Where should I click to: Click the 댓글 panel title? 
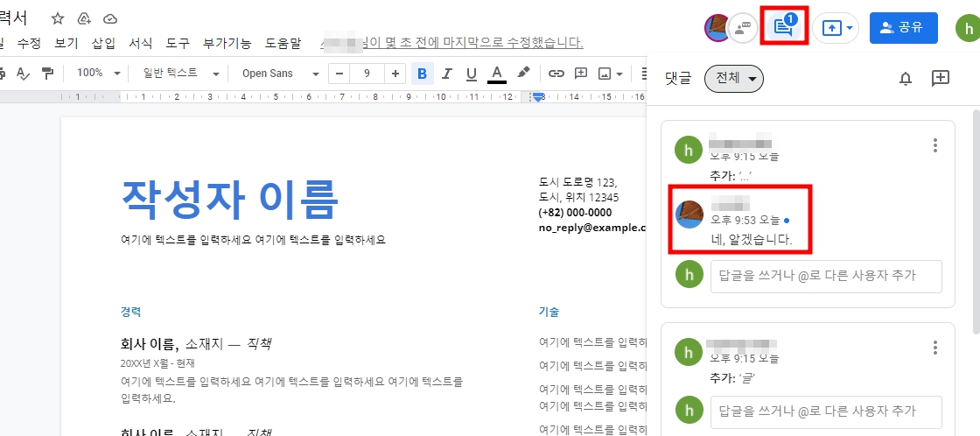pos(678,79)
